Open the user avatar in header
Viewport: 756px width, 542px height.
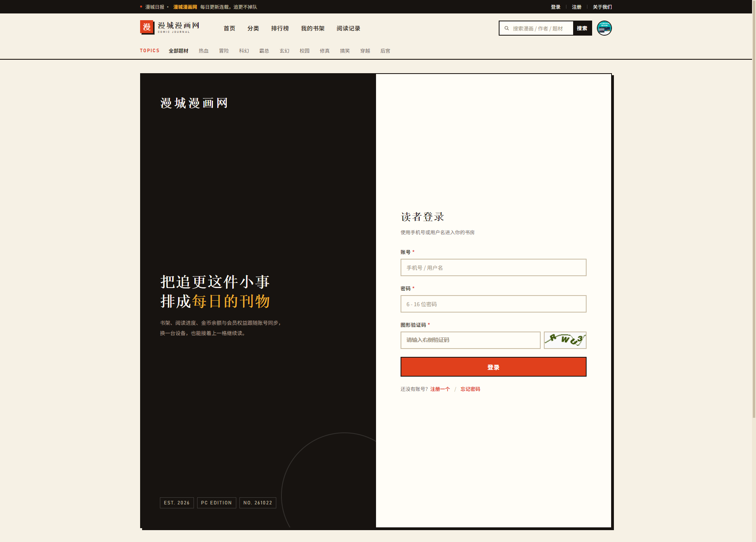pos(604,28)
